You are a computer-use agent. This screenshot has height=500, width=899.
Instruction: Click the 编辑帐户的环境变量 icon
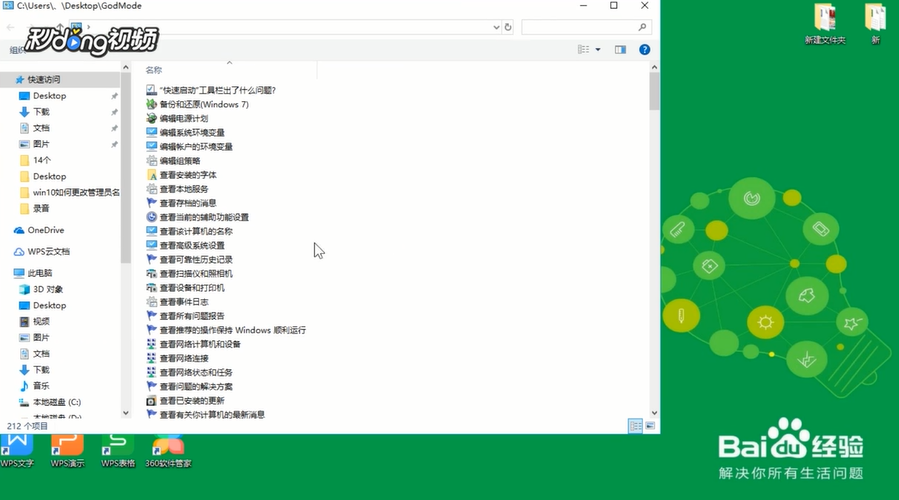151,146
